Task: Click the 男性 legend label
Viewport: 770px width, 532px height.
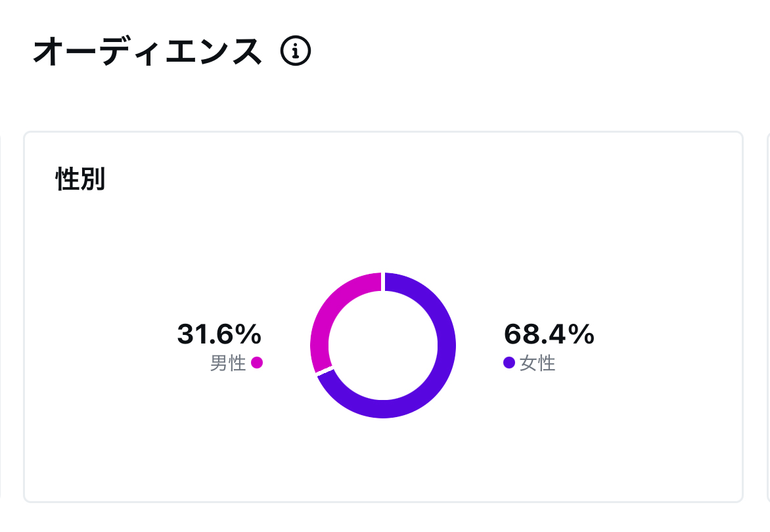Action: pyautogui.click(x=228, y=363)
